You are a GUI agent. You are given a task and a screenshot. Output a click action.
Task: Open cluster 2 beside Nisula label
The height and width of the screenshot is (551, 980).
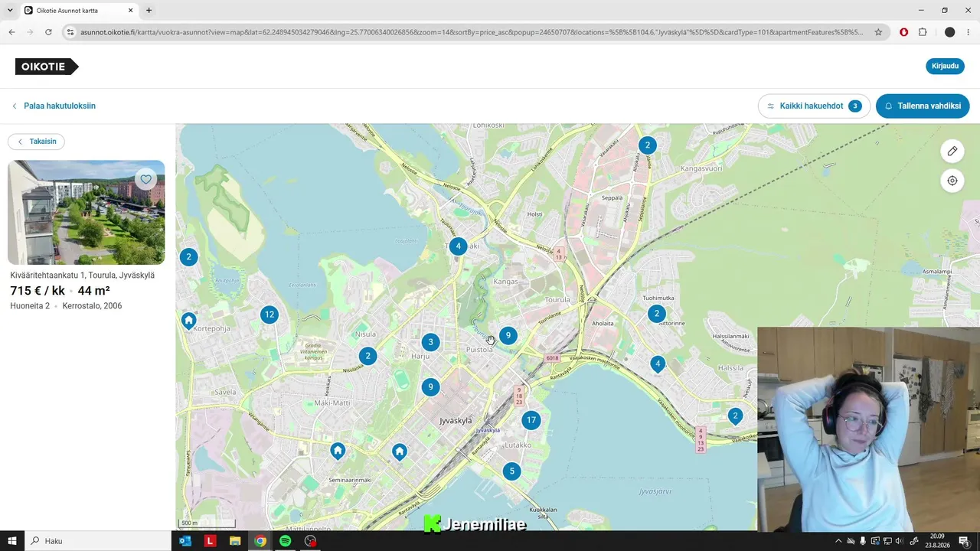(x=368, y=356)
